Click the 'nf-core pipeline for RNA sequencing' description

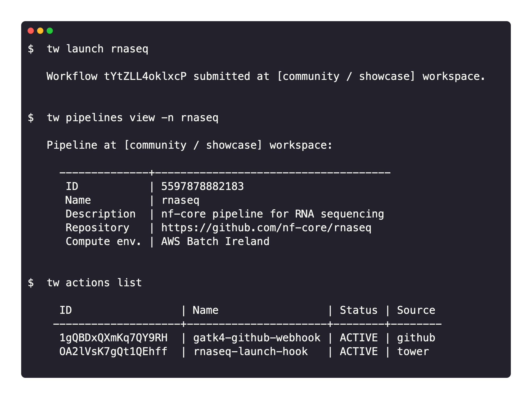tap(273, 214)
